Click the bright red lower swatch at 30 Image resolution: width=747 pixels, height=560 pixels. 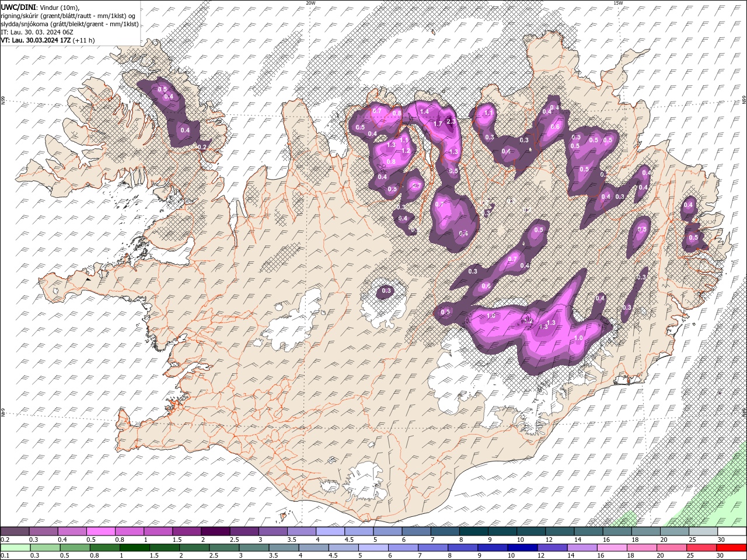pos(731,548)
